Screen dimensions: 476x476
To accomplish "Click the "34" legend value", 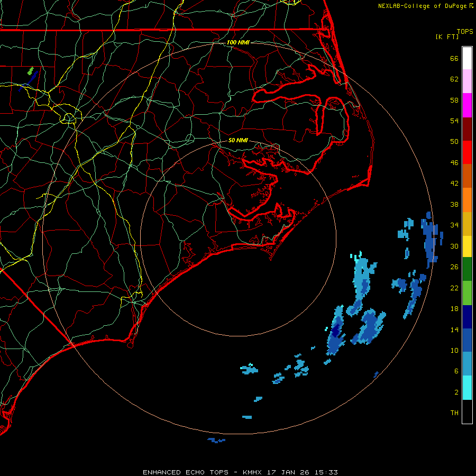I will [x=454, y=225].
